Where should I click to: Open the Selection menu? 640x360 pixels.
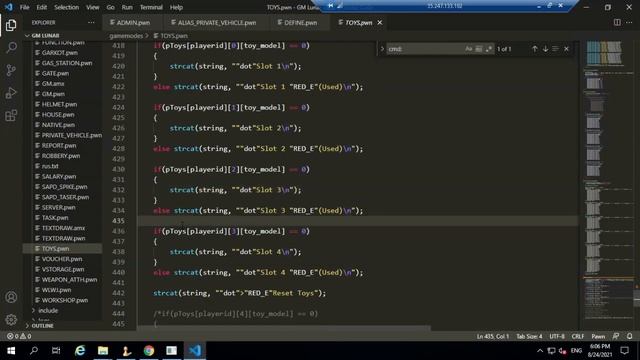pyautogui.click(x=67, y=7)
